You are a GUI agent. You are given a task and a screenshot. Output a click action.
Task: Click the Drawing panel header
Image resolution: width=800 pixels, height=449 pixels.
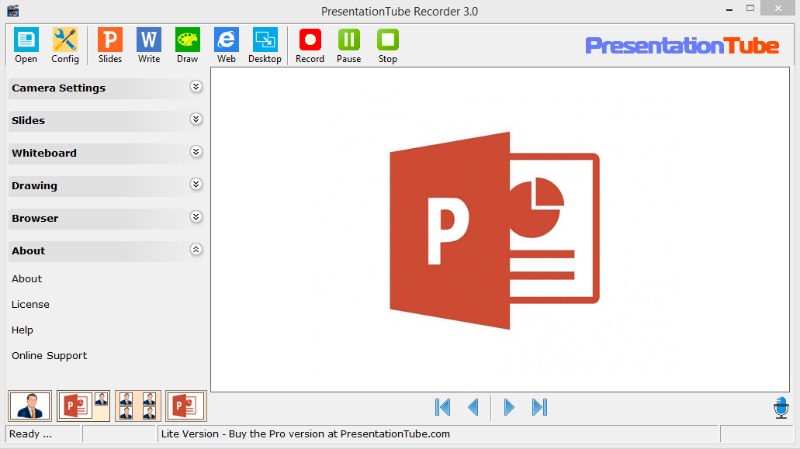pyautogui.click(x=106, y=186)
